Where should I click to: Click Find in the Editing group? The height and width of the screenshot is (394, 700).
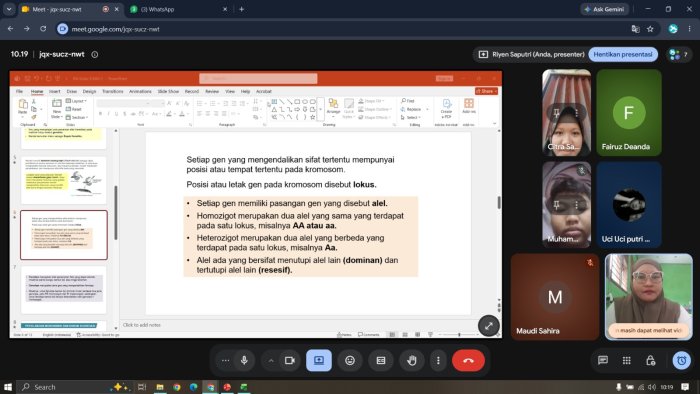(408, 101)
